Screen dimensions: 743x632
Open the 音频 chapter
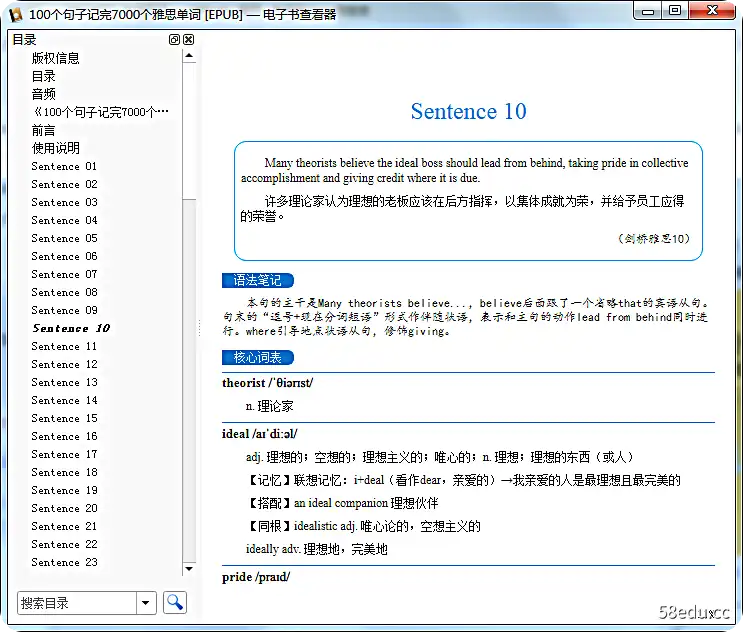pyautogui.click(x=44, y=94)
